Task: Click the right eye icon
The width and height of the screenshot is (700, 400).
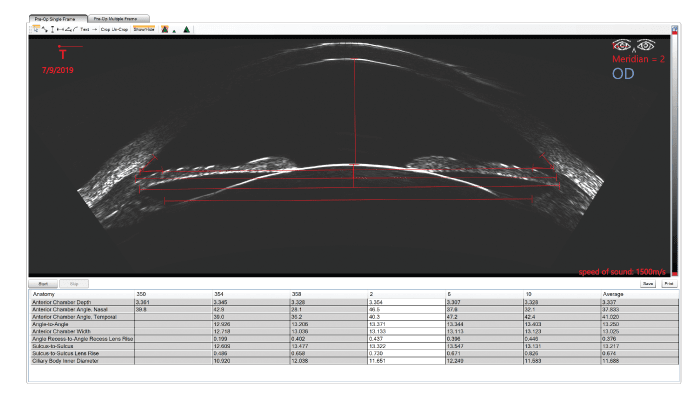Action: [x=646, y=45]
